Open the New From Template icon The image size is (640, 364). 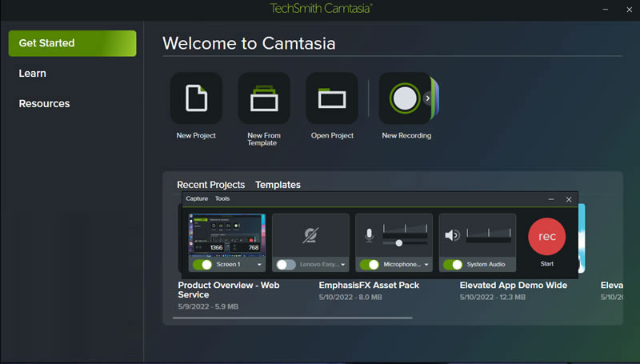[x=264, y=98]
